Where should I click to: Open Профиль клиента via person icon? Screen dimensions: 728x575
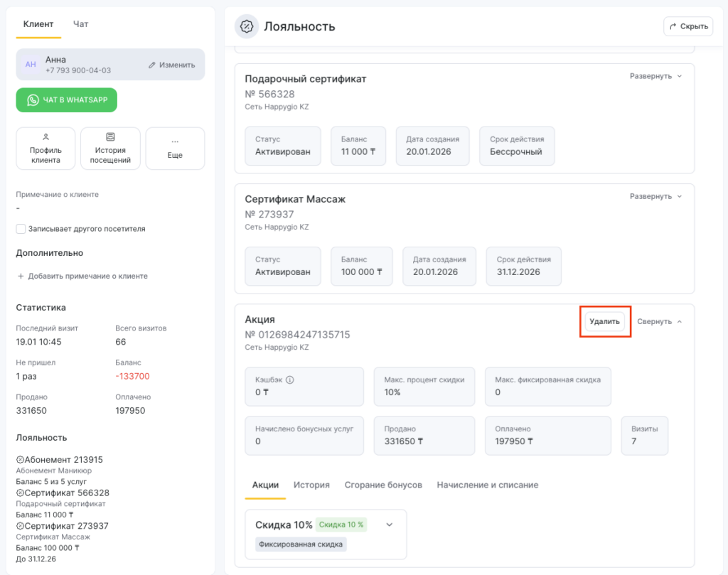point(45,137)
